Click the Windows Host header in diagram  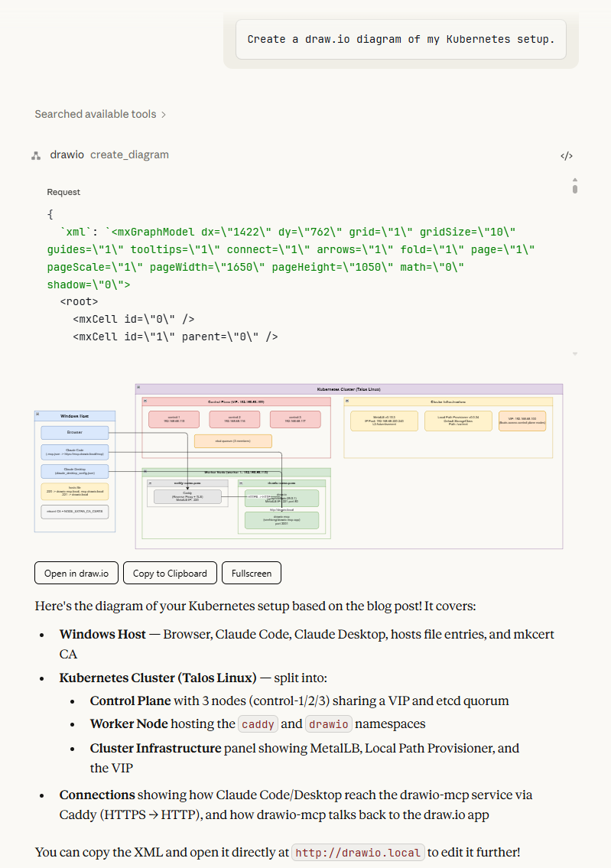pos(75,416)
